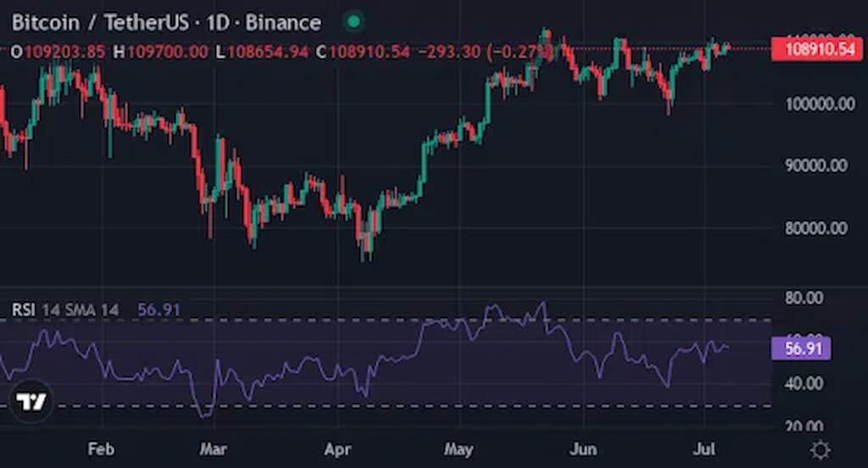Click the 80.00 RSI scale label
The width and height of the screenshot is (868, 468).
pos(804,298)
